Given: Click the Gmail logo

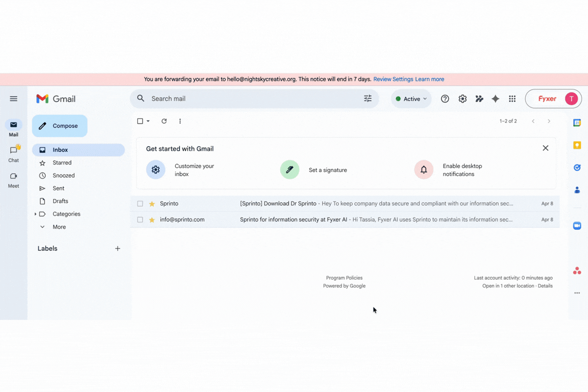Looking at the screenshot, I should point(56,99).
